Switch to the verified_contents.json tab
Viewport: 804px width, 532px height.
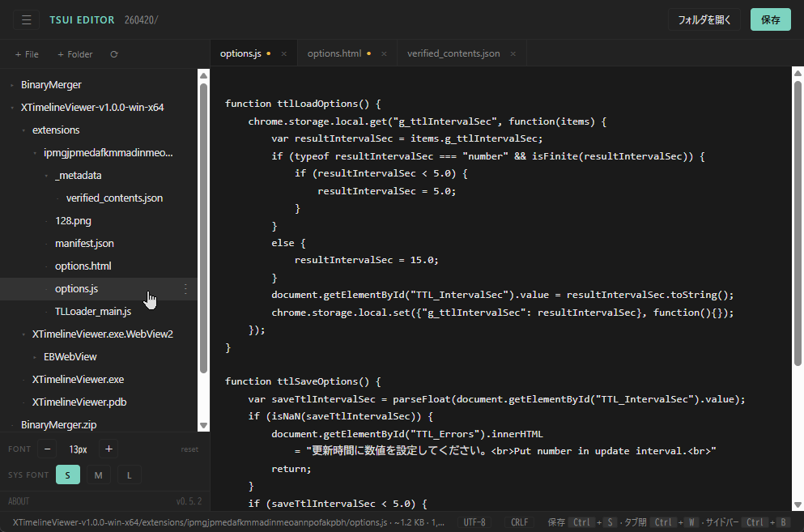(x=453, y=53)
